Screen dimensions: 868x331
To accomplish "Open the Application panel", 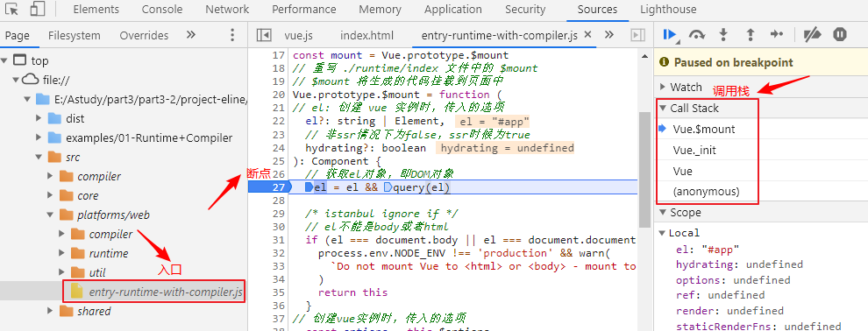I will point(452,10).
